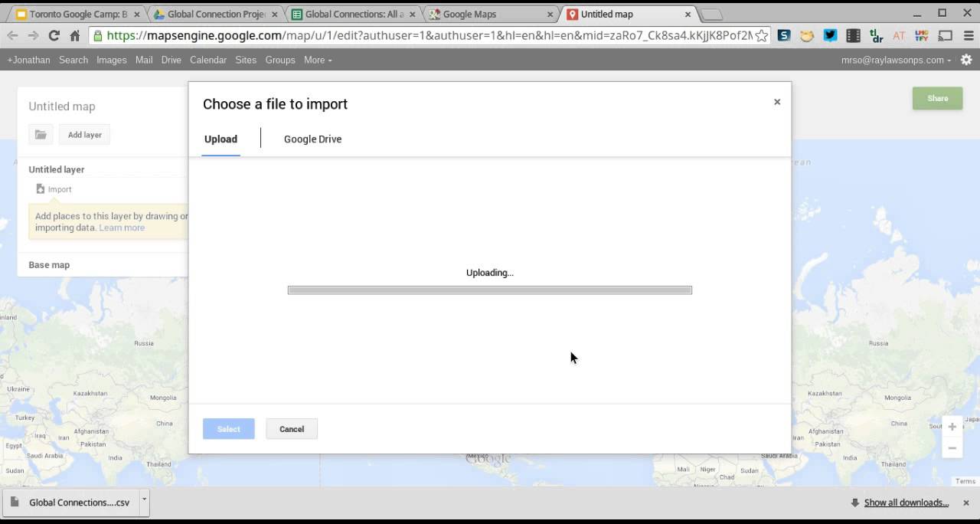980x524 pixels.
Task: Go back with the browser back arrow
Action: [x=13, y=35]
